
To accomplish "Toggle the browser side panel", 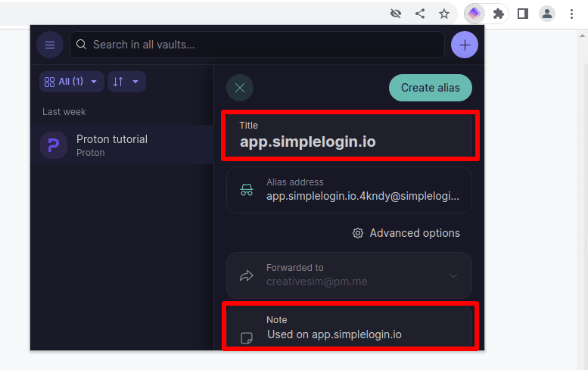I will tap(523, 14).
